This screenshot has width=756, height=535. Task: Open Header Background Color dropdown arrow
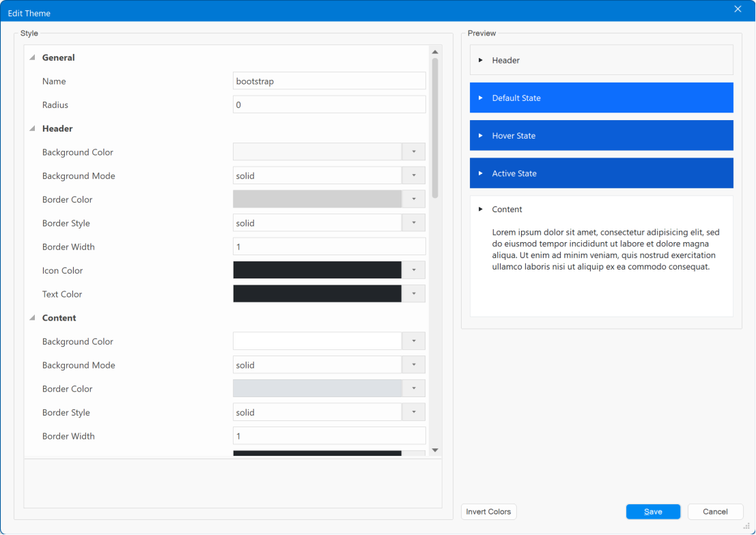(414, 151)
